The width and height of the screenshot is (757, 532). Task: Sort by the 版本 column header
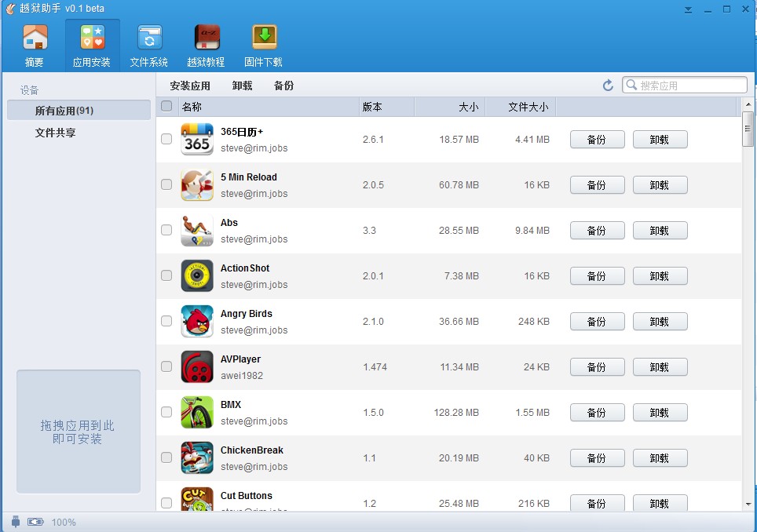387,107
